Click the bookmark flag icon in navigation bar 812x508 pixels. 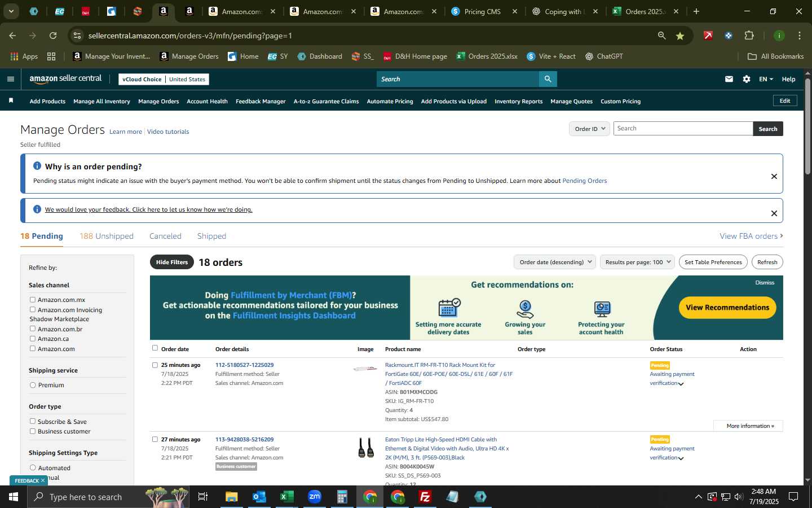tap(11, 100)
